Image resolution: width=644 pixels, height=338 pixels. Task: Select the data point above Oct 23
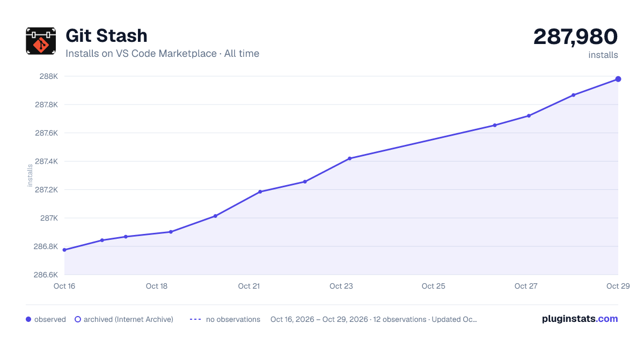coord(349,158)
